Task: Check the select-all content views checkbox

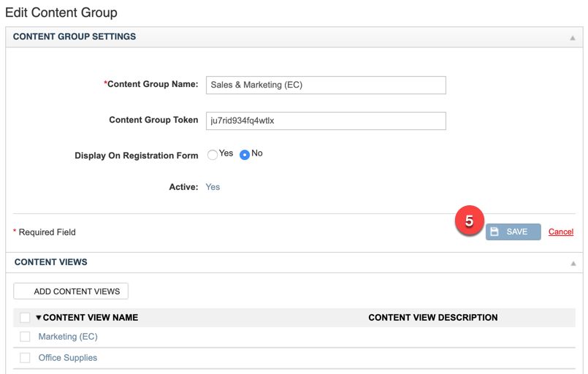Action: [x=25, y=318]
